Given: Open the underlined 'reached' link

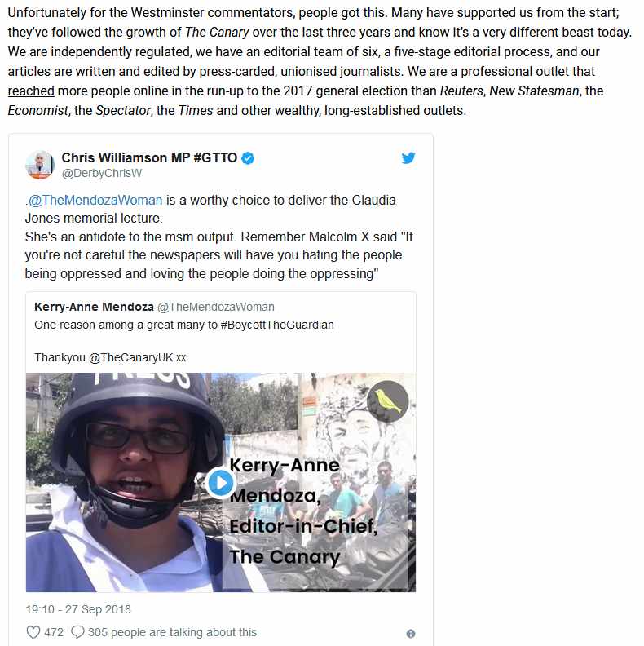Looking at the screenshot, I should [31, 91].
